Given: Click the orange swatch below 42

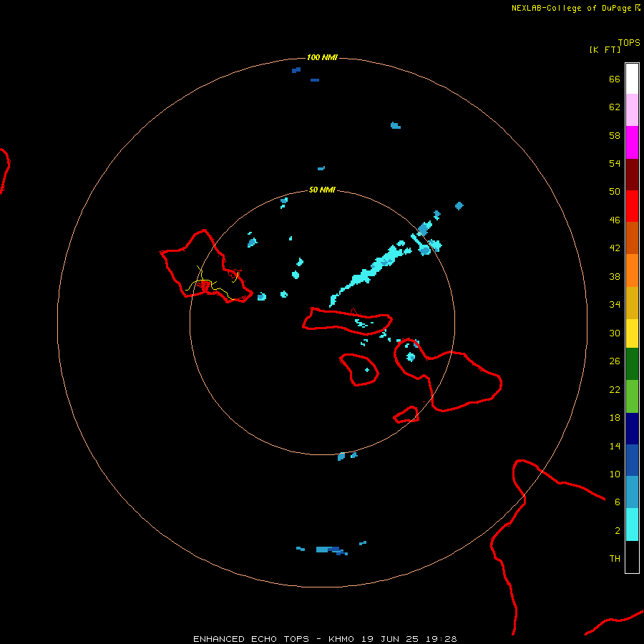Looking at the screenshot, I should [x=632, y=270].
